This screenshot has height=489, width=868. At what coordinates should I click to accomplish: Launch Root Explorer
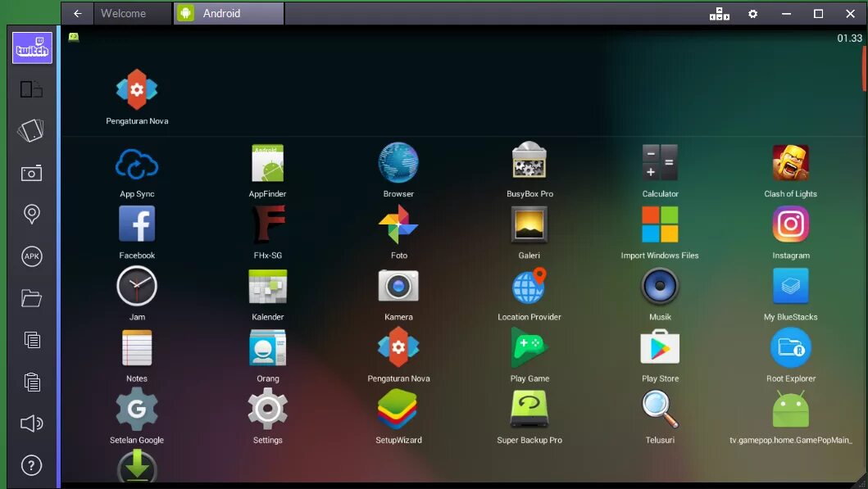click(790, 355)
